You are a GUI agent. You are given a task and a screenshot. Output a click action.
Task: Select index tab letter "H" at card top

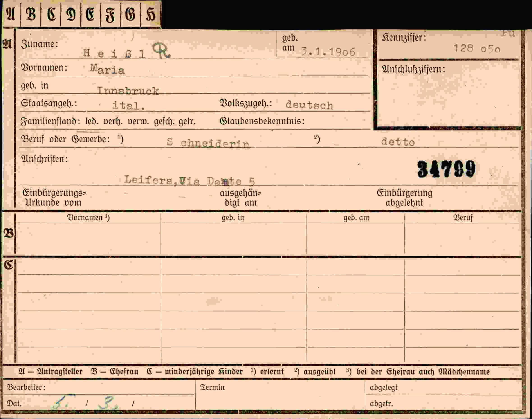151,14
